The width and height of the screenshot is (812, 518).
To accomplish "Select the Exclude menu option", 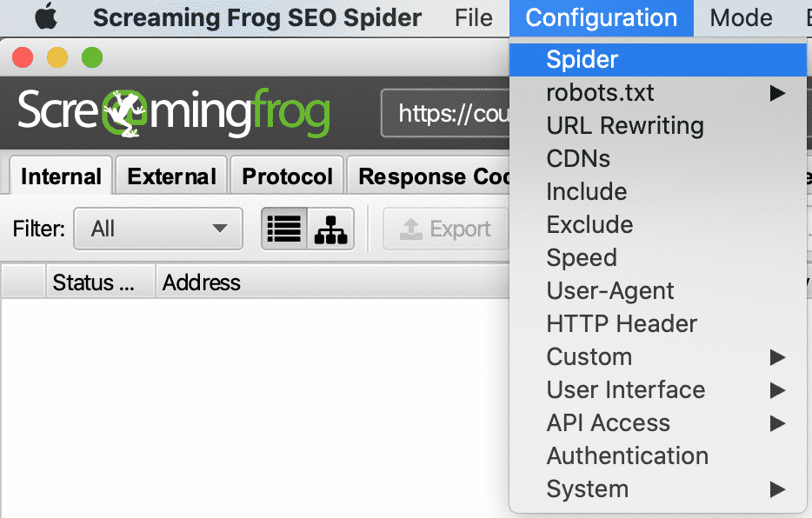I will (589, 225).
